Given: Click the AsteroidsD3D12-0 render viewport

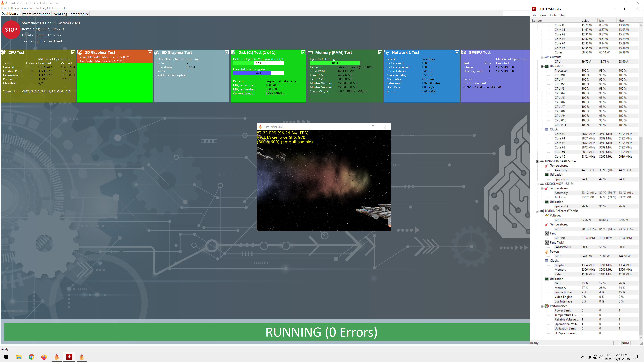Looking at the screenshot, I should (324, 180).
